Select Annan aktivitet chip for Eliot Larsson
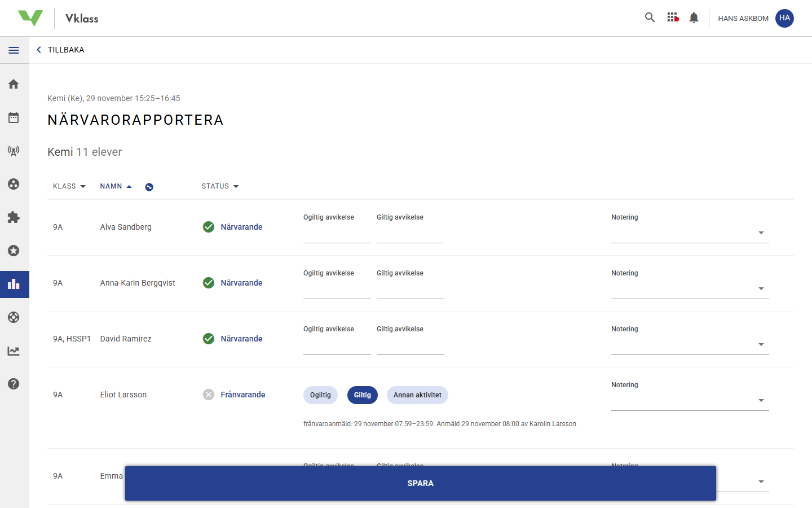 [417, 395]
